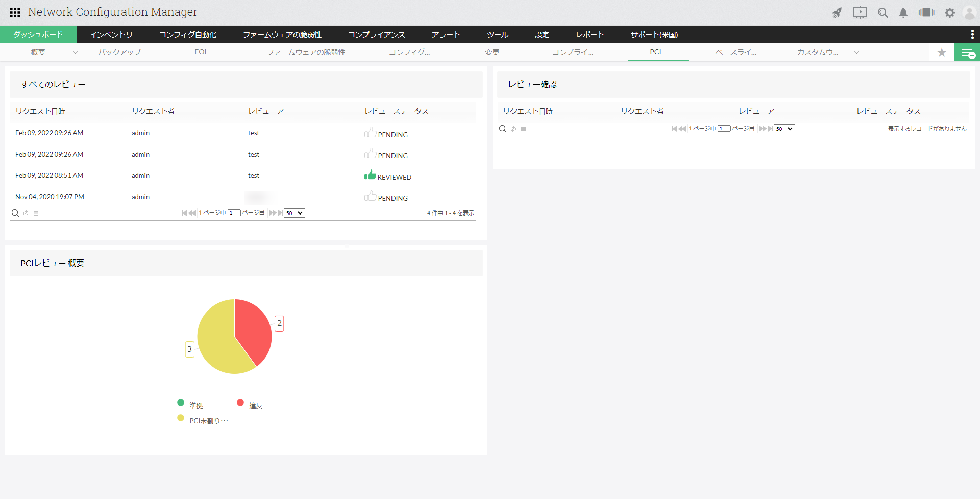The image size is (980, 499).
Task: Open the notifications bell
Action: (x=903, y=13)
